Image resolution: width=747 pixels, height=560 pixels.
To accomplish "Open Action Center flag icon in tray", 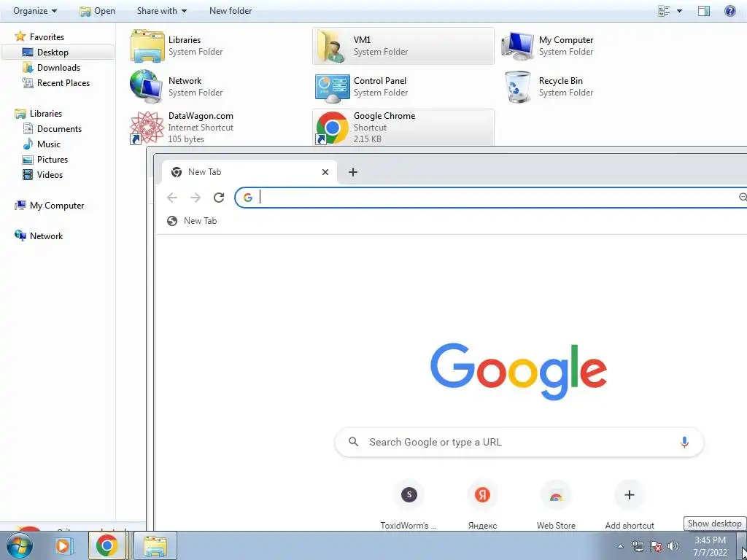I will (656, 546).
